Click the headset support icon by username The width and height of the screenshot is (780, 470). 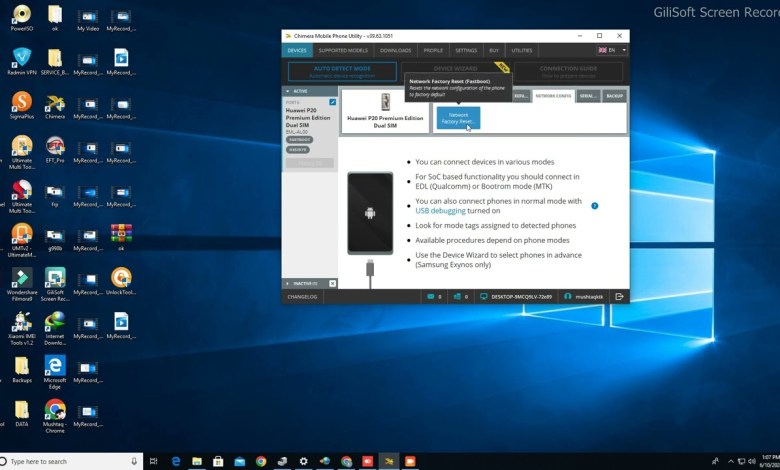click(x=568, y=297)
